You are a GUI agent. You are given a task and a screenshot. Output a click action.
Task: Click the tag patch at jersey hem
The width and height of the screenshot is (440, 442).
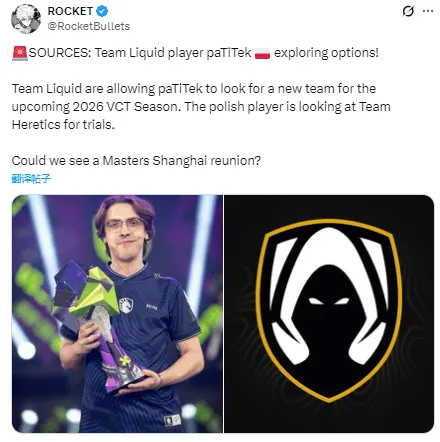click(x=172, y=420)
